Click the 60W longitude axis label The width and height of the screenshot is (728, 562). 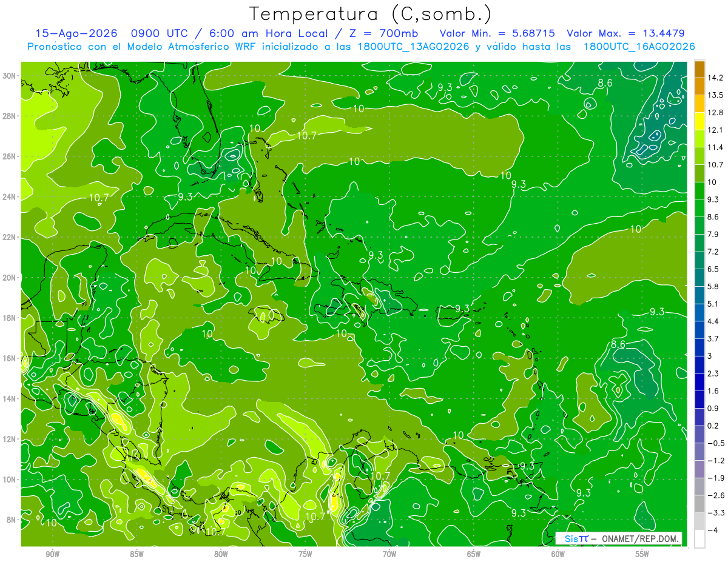(558, 554)
